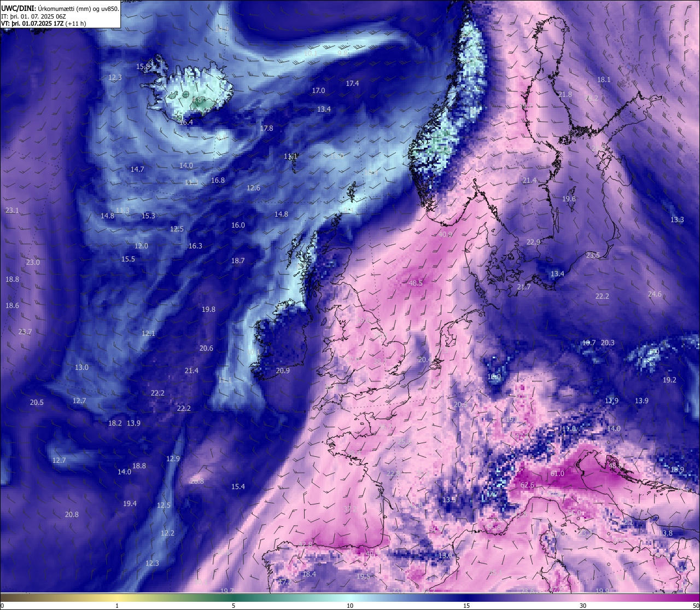The image size is (700, 610).
Task: Click the 12.2 value on the map
Action: pyautogui.click(x=167, y=533)
